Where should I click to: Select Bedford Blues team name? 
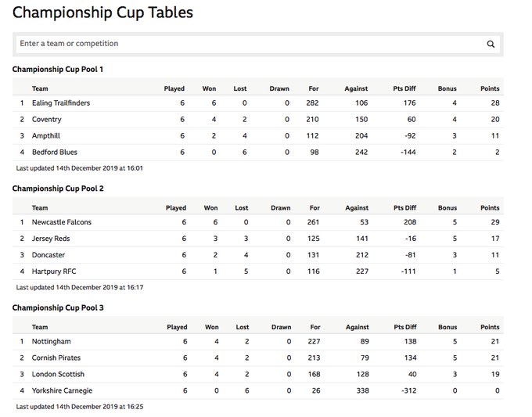pos(55,153)
